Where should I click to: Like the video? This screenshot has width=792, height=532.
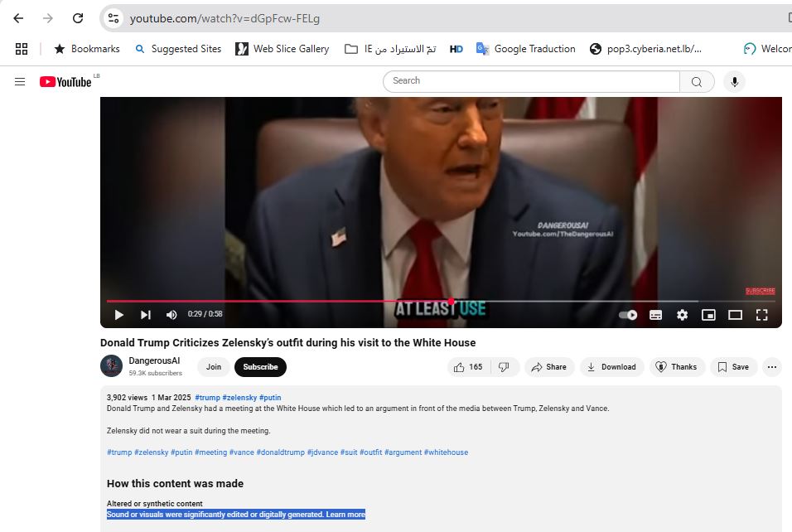467,367
